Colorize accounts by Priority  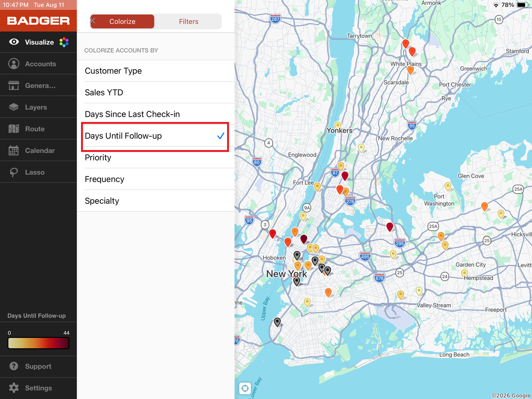coord(156,157)
